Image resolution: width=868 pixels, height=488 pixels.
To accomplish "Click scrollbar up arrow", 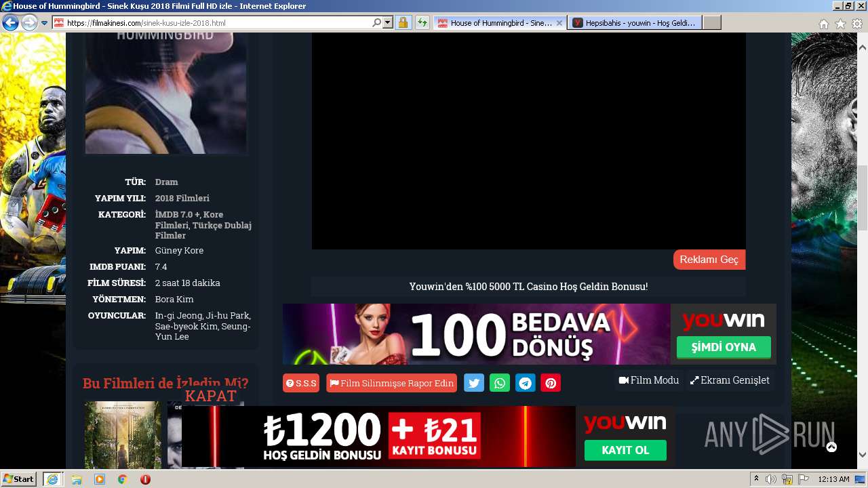I will (863, 48).
